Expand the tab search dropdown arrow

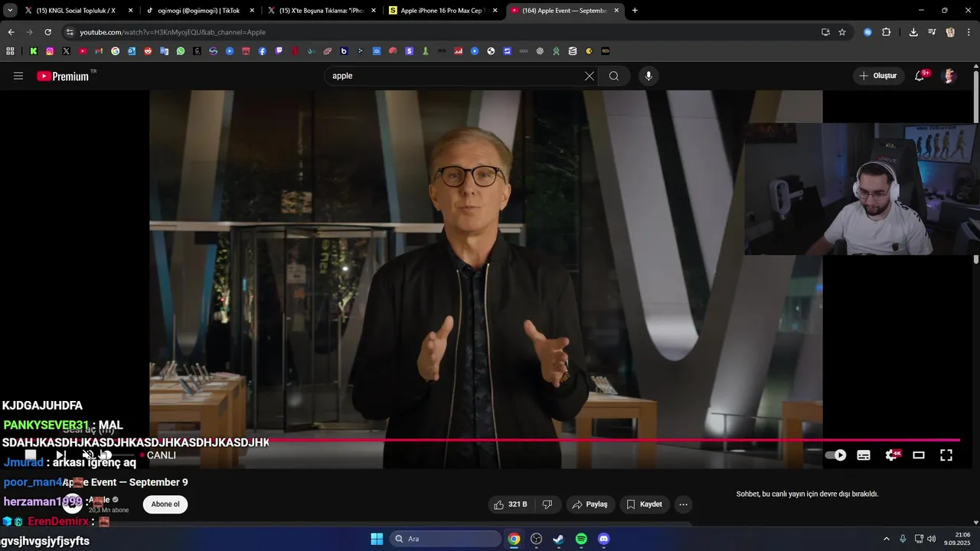pyautogui.click(x=10, y=11)
